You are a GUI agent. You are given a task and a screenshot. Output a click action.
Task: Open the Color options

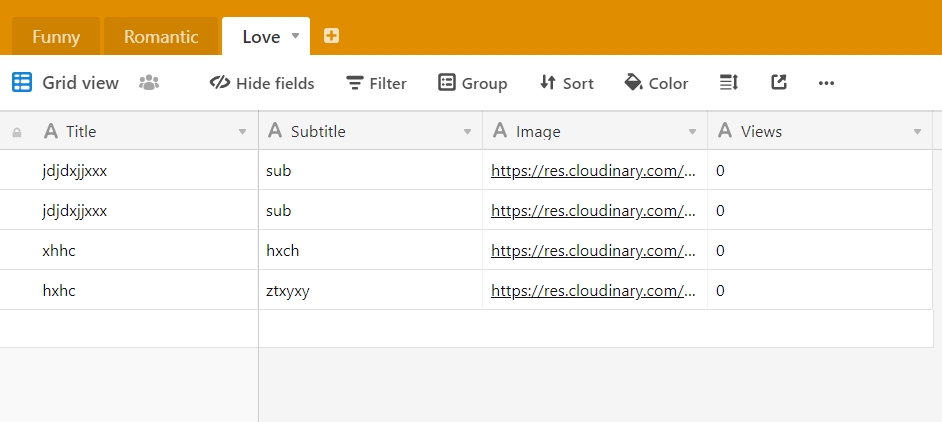pyautogui.click(x=656, y=83)
